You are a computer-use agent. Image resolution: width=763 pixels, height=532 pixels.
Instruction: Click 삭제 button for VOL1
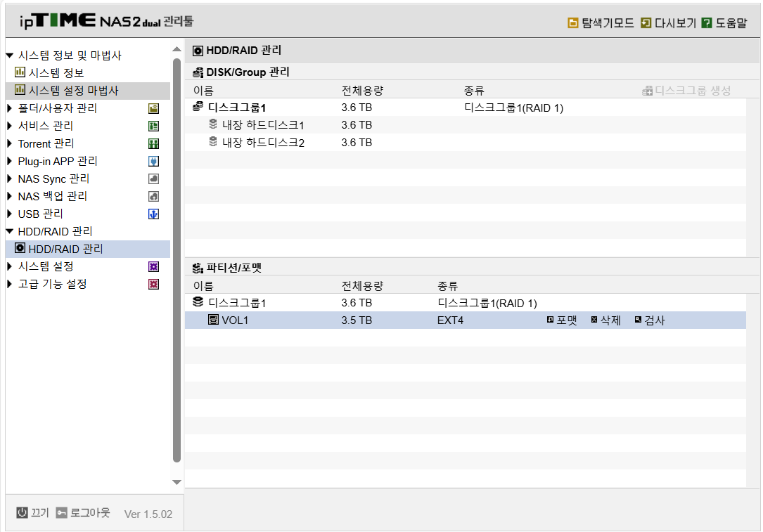click(605, 320)
